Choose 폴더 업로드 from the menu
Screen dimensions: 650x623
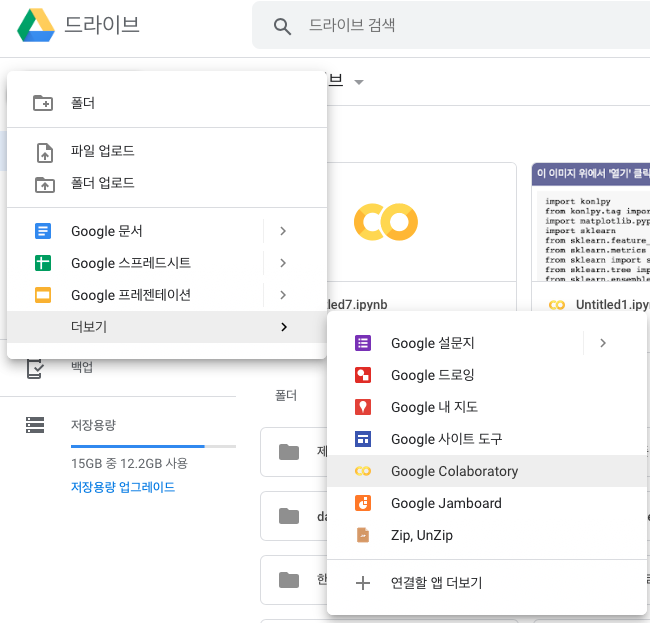(167, 183)
